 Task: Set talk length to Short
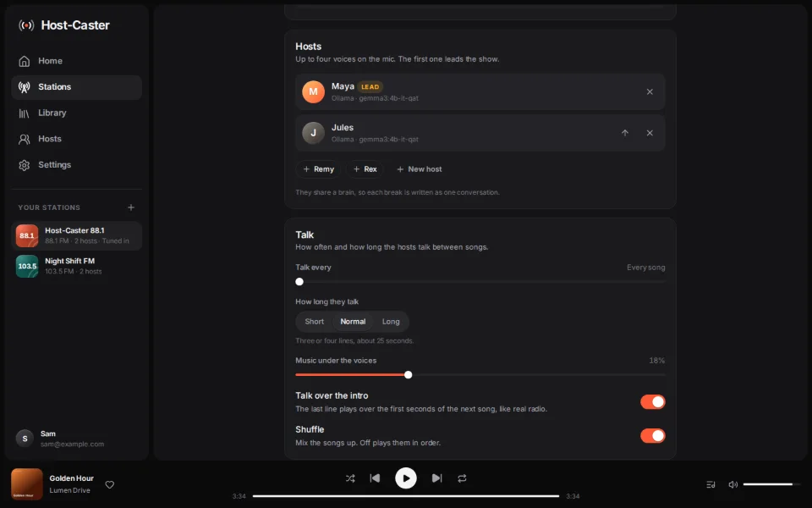click(x=315, y=322)
